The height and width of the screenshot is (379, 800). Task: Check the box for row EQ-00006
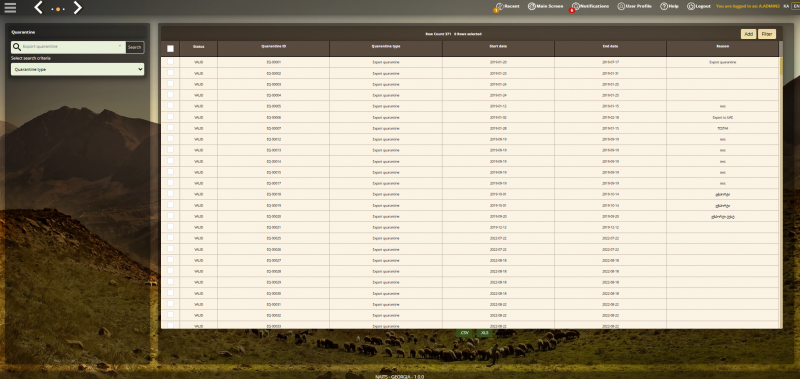coord(170,117)
